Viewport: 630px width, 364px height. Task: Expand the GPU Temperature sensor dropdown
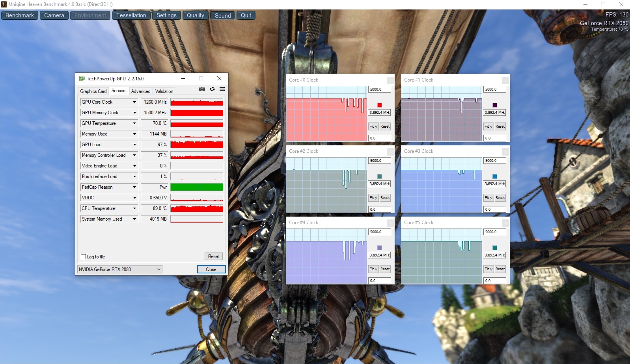(134, 123)
